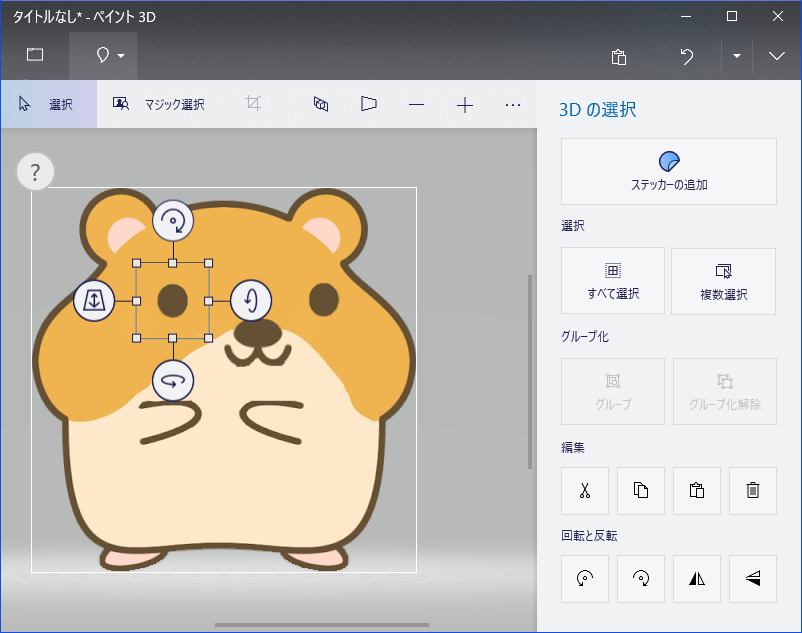
Task: Open the brush tool dropdown arrow
Action: pos(119,57)
